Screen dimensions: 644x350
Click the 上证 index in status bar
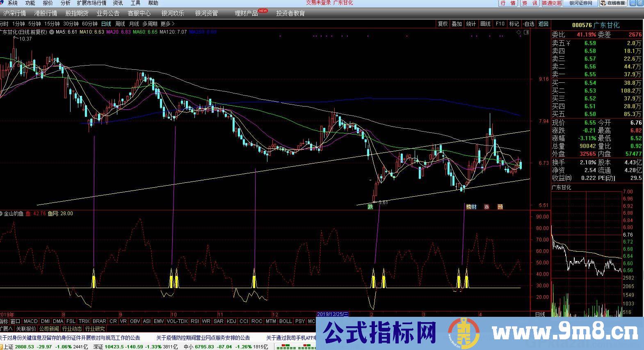8,347
